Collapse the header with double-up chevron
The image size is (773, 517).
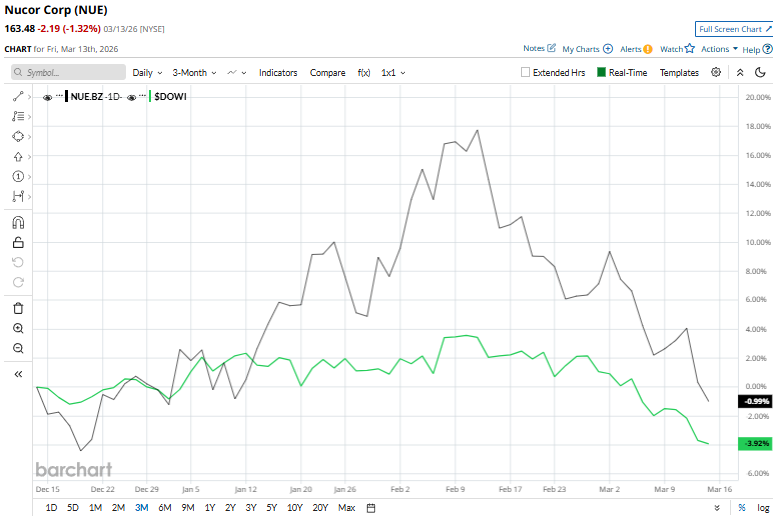[740, 72]
